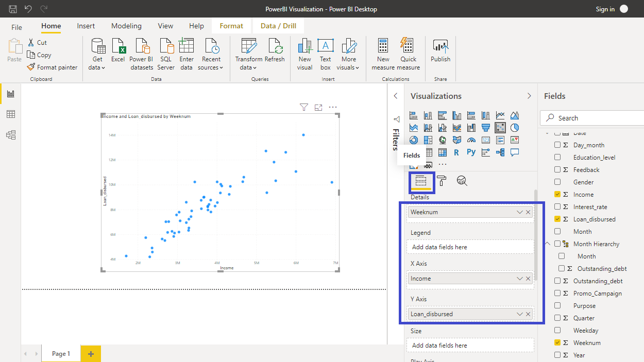644x362 pixels.
Task: Open Focus mode for the scatter chart
Action: [x=318, y=107]
